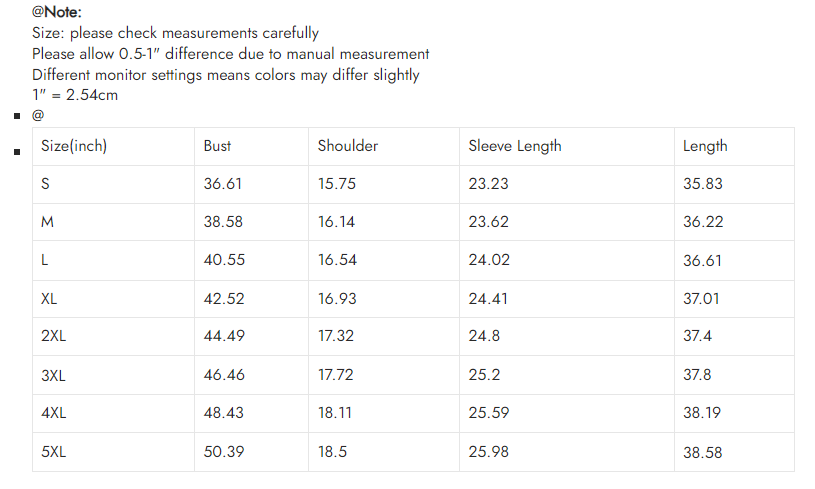The width and height of the screenshot is (815, 489).
Task: Click the Shoulder column header
Action: tap(347, 146)
